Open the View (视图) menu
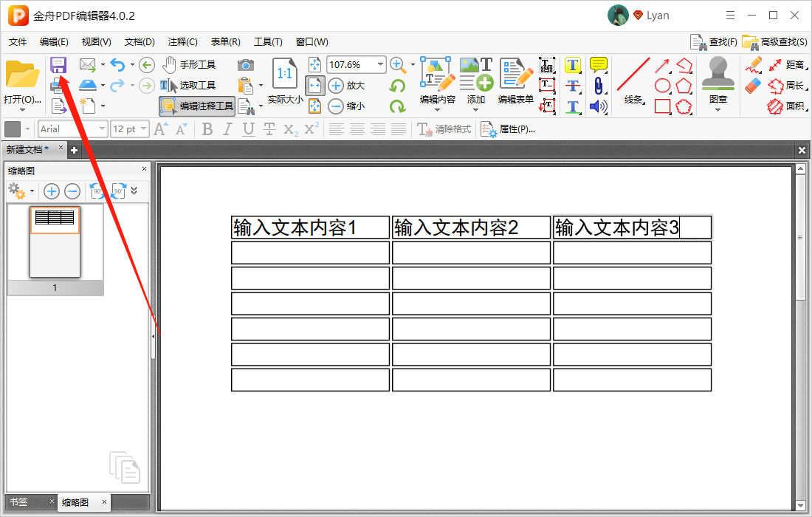This screenshot has width=812, height=517. 96,42
